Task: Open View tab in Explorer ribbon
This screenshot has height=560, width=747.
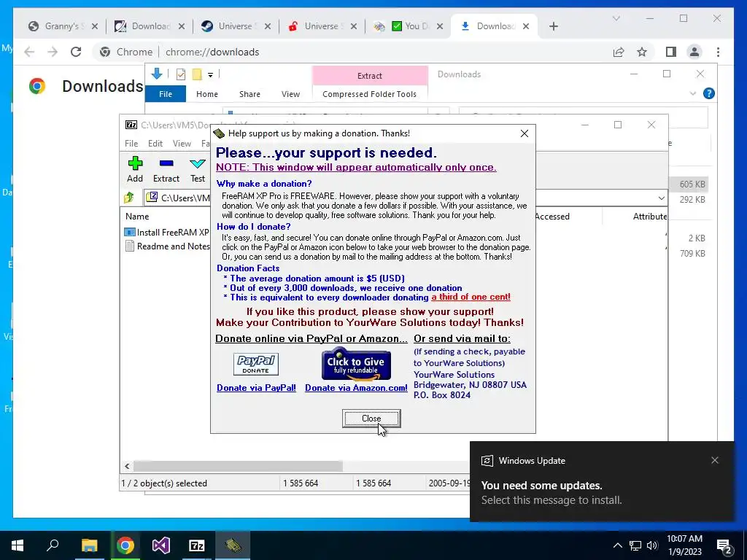Action: coord(290,94)
